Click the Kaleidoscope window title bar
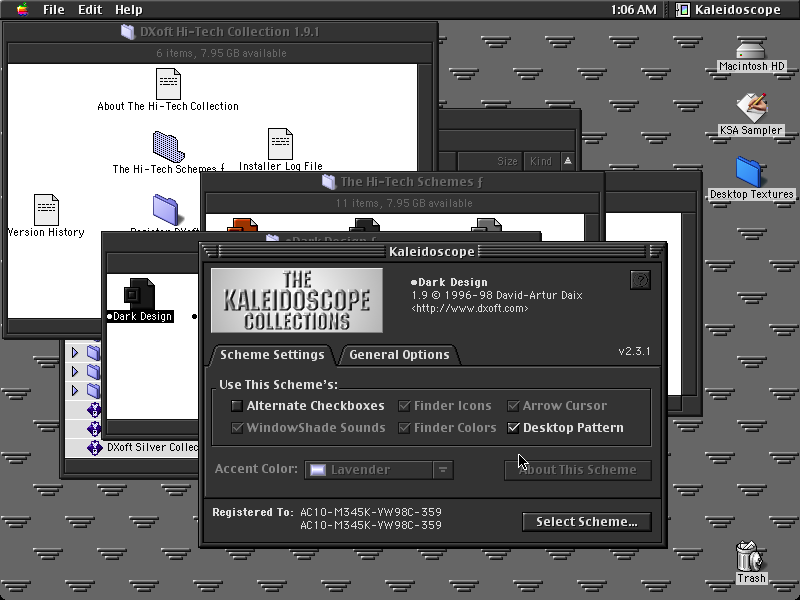 [x=432, y=252]
